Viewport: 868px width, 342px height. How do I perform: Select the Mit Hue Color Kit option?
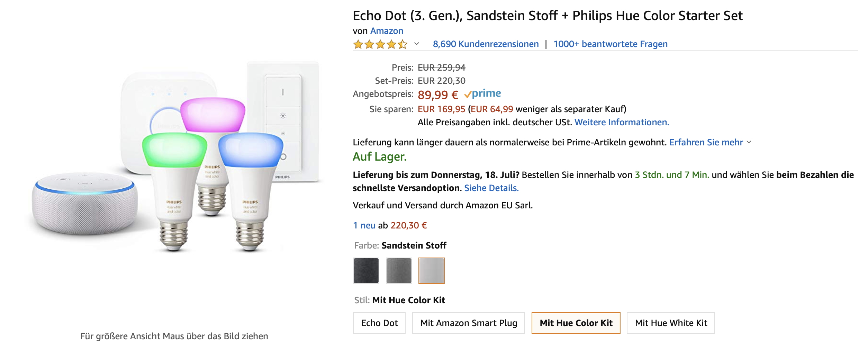[x=576, y=323]
